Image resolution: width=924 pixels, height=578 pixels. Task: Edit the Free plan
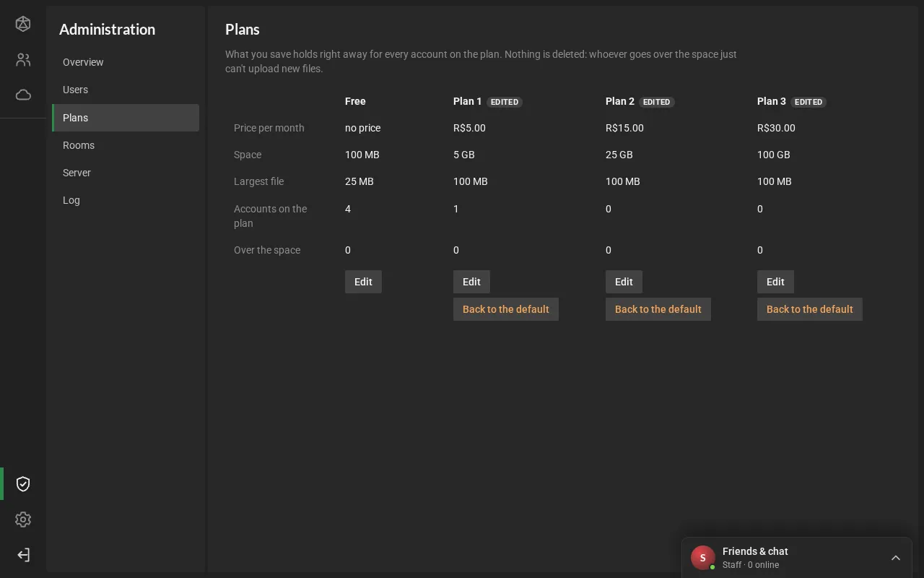pyautogui.click(x=363, y=282)
